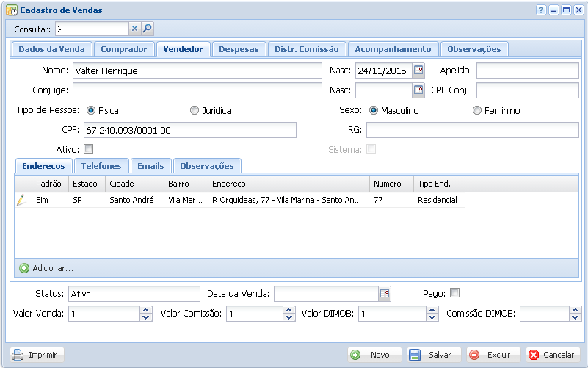
Task: Enable the Ativo checkbox
Action: click(89, 149)
